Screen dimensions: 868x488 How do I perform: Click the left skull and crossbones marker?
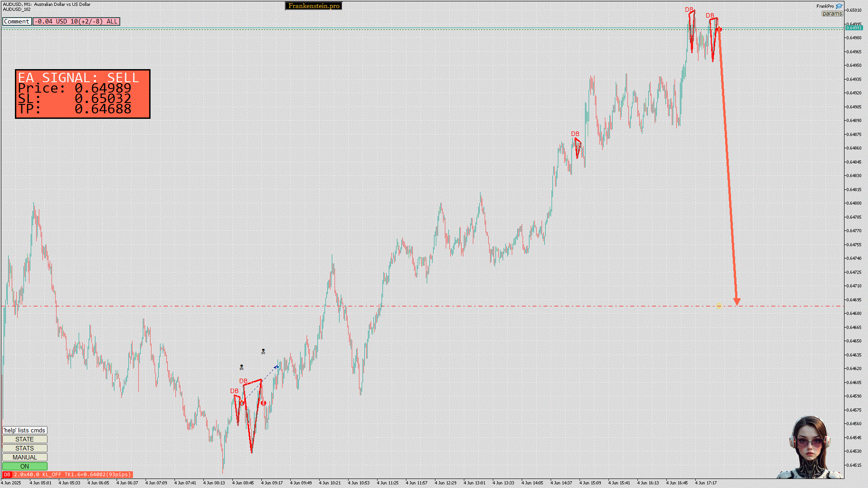coord(241,367)
